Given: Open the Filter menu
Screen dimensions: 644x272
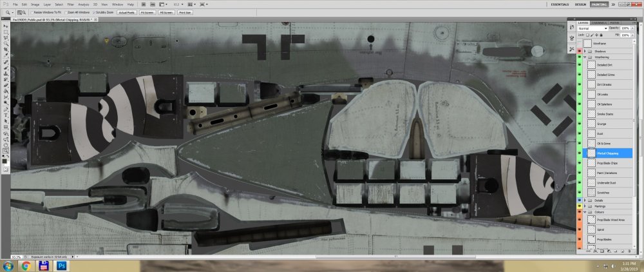Looking at the screenshot, I should point(71,4).
